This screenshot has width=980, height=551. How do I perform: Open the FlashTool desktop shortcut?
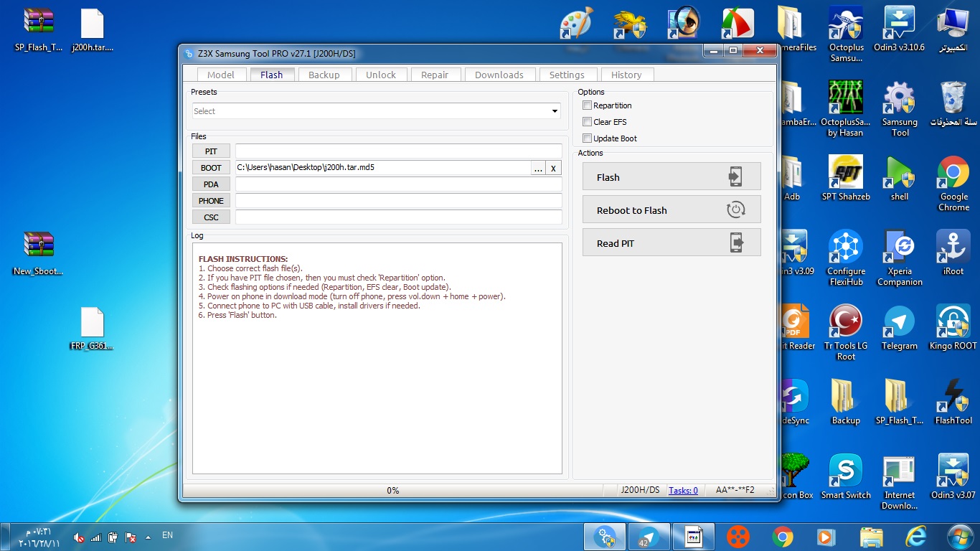click(x=953, y=402)
